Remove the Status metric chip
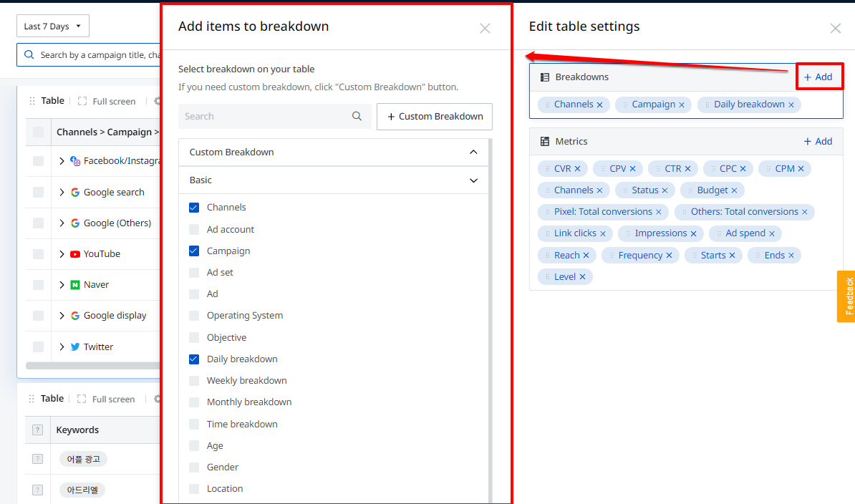The image size is (855, 504). pos(665,190)
